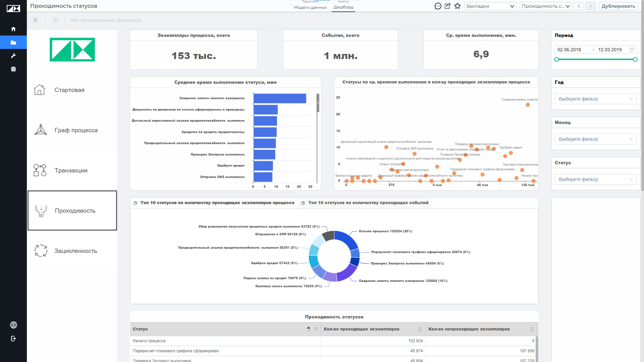
Task: Click the logout icon at sidebar bottom
Action: [x=13, y=339]
